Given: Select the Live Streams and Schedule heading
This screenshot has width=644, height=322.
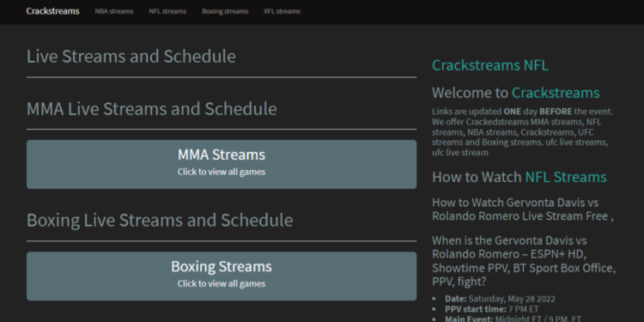Looking at the screenshot, I should point(131,57).
